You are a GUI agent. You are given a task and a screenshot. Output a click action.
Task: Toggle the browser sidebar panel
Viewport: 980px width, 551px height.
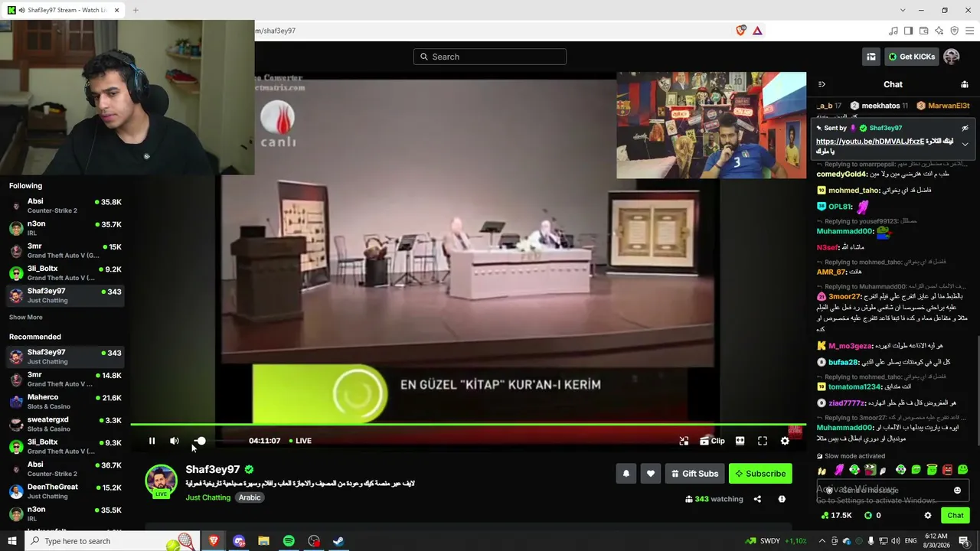(x=909, y=31)
